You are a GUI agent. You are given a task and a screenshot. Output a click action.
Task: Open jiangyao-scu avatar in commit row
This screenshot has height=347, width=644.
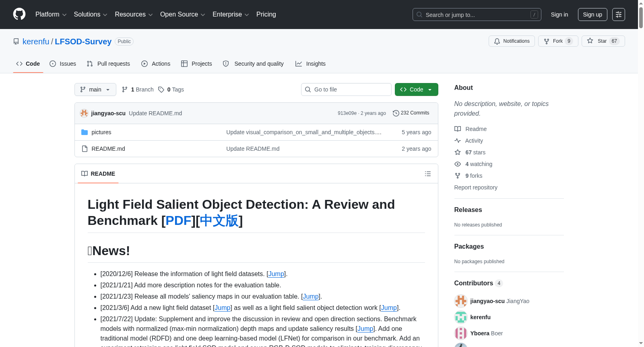click(x=84, y=113)
